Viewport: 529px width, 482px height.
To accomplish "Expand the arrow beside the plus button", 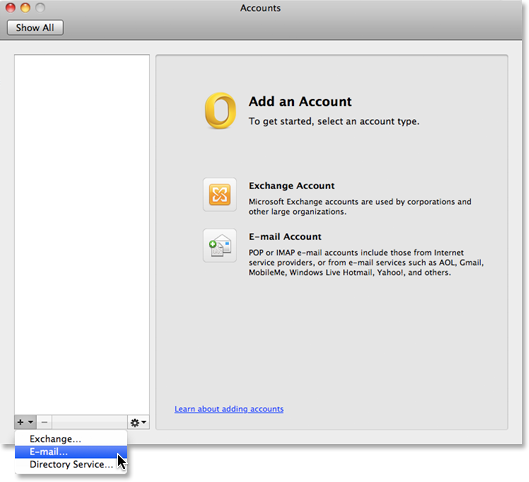I will (x=30, y=422).
